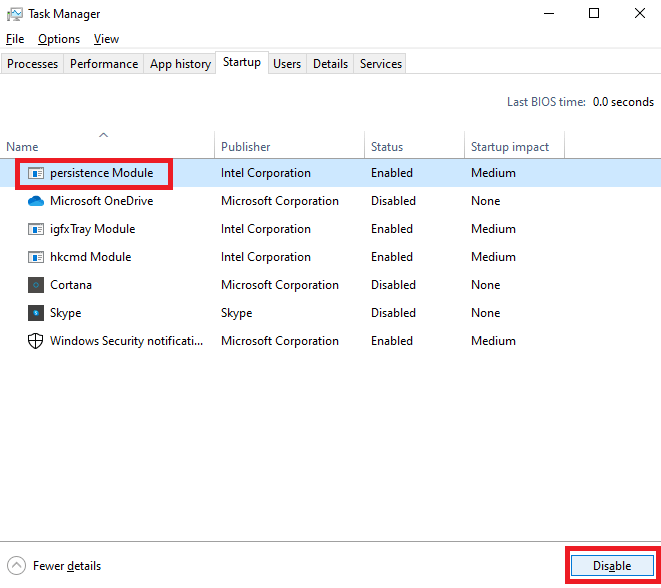Click the Cortana app icon

(36, 285)
